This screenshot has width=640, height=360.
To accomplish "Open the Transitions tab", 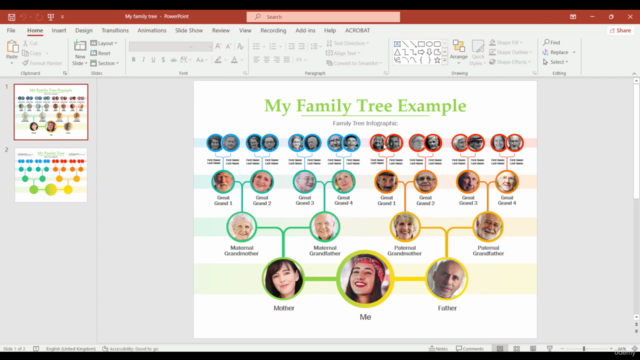I will [x=115, y=30].
